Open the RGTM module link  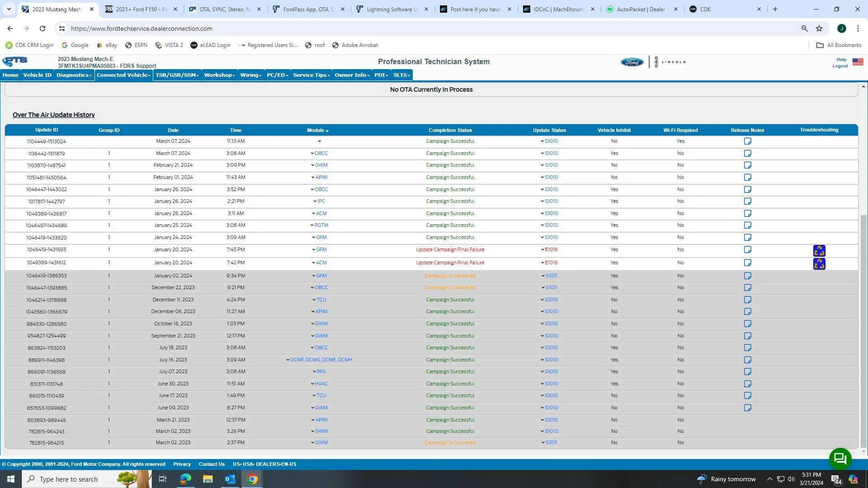pos(321,225)
